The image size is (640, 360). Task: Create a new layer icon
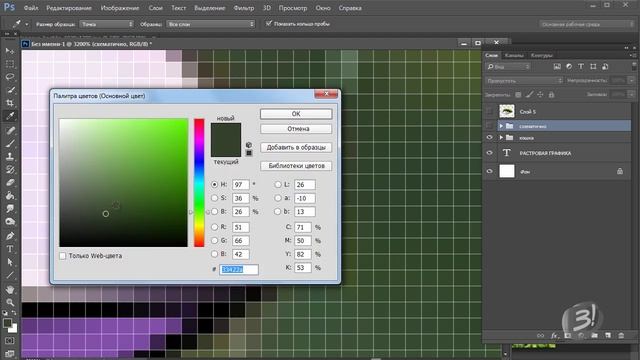(608, 335)
